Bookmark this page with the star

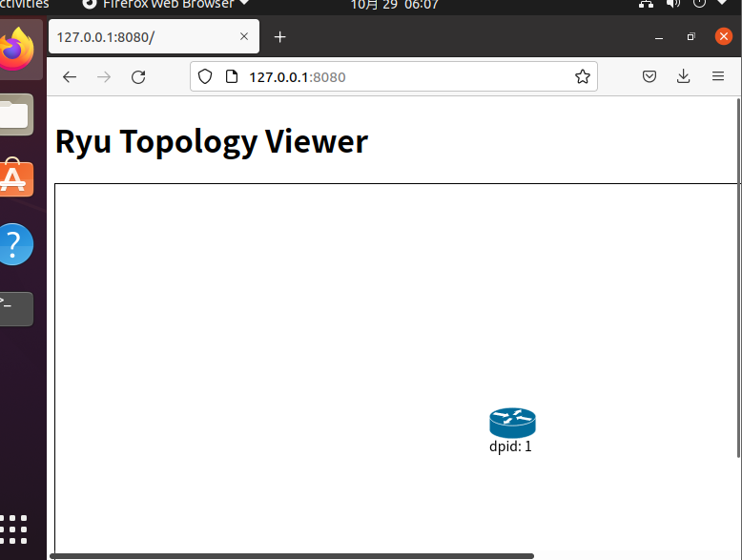(x=583, y=76)
